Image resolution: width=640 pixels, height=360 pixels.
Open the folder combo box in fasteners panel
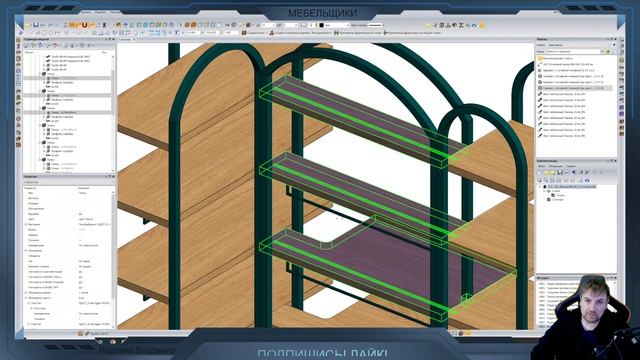[575, 51]
